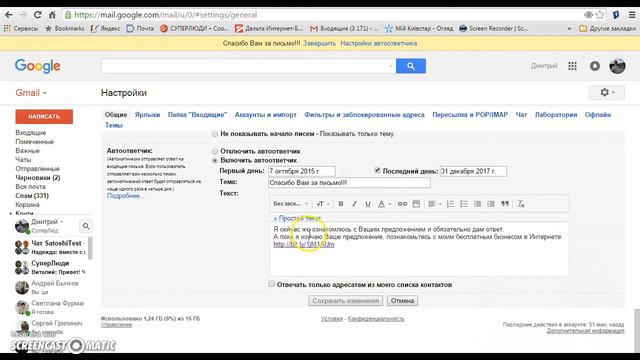The image size is (640, 360).
Task: Open Google notifications bell icon
Action: pyautogui.click(x=595, y=66)
